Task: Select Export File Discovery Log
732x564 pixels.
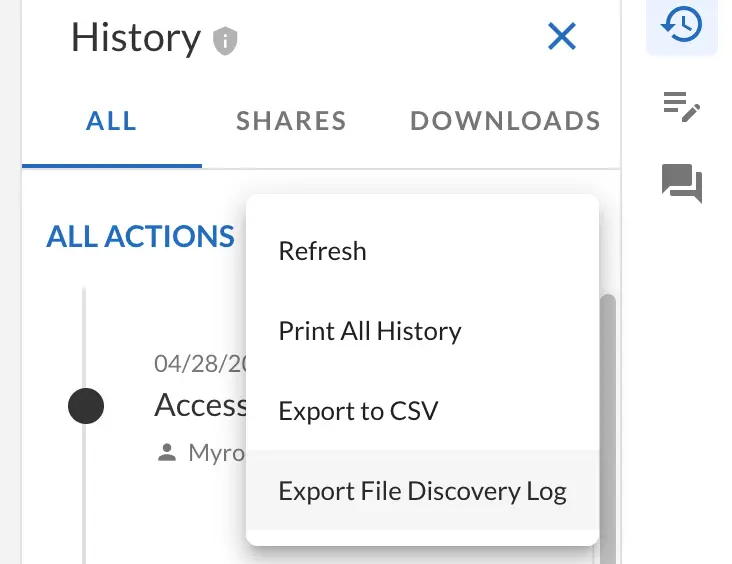Action: [x=422, y=492]
